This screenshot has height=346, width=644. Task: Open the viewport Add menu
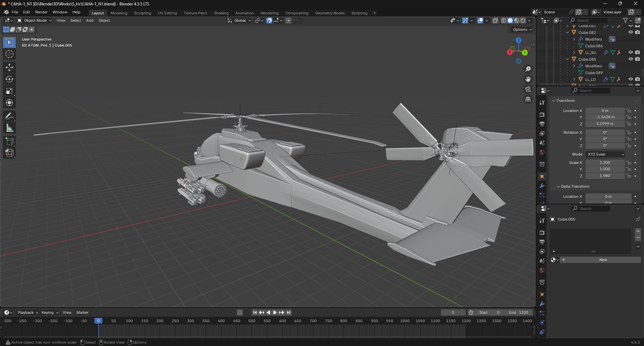tap(90, 20)
